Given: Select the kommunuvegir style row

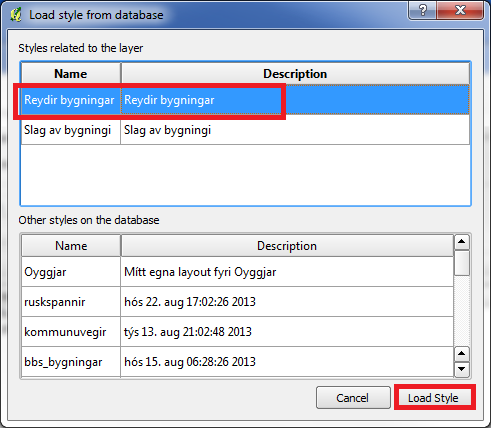Looking at the screenshot, I should 237,332.
